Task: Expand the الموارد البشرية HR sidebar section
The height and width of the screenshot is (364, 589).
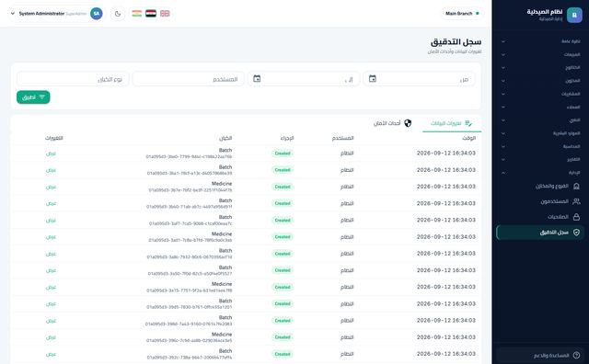Action: pyautogui.click(x=540, y=133)
